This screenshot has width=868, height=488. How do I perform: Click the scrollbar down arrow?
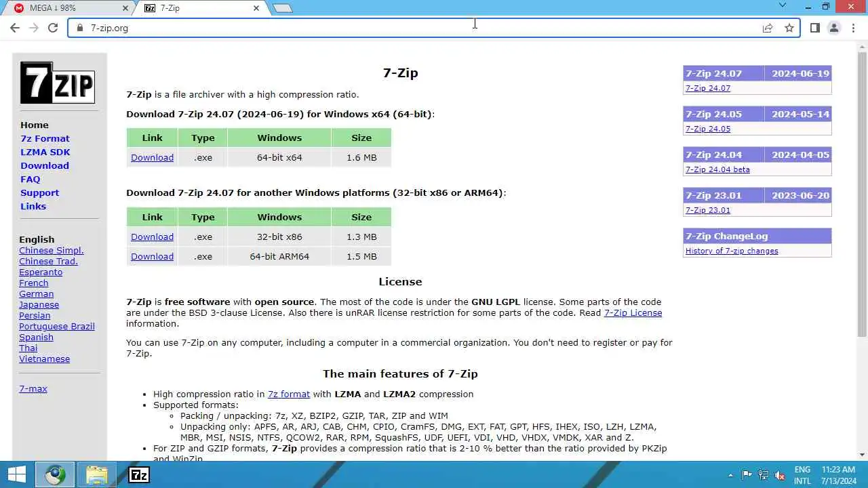pyautogui.click(x=863, y=455)
